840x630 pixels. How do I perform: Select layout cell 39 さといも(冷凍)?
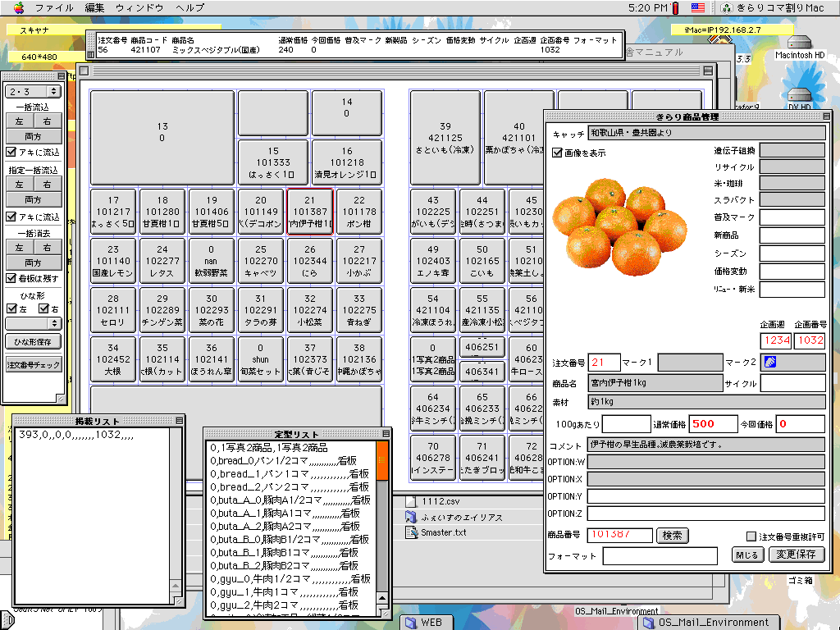445,138
